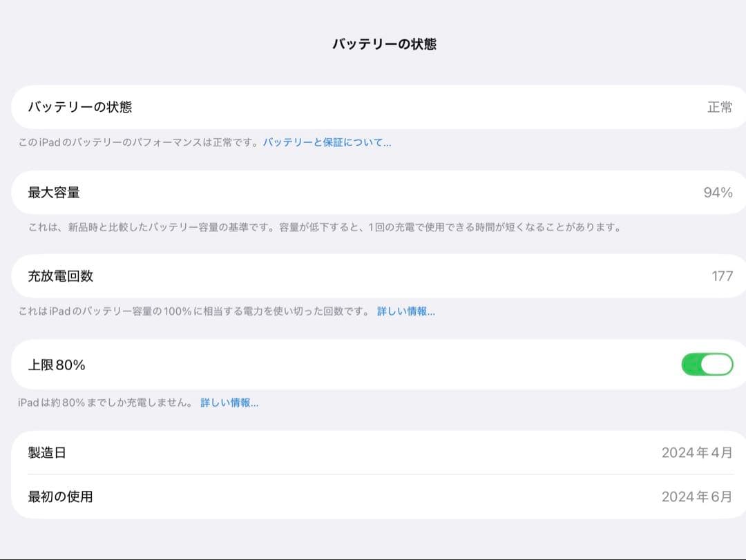Image resolution: width=746 pixels, height=560 pixels.
Task: Click the 正常 status value
Action: click(720, 107)
